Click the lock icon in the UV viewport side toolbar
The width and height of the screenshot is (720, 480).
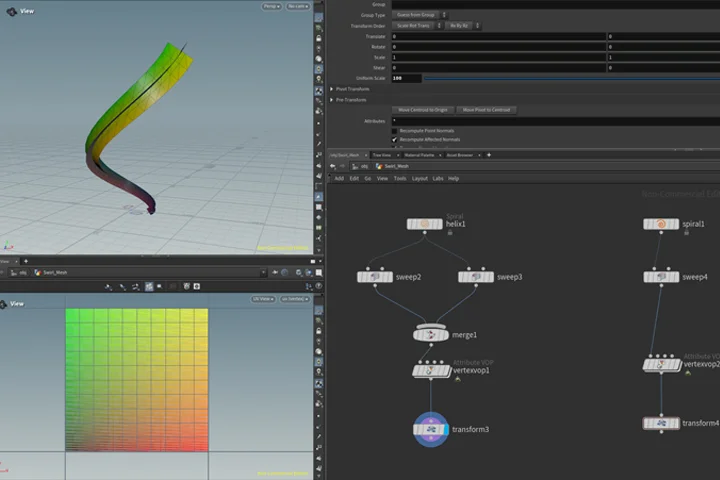319,331
